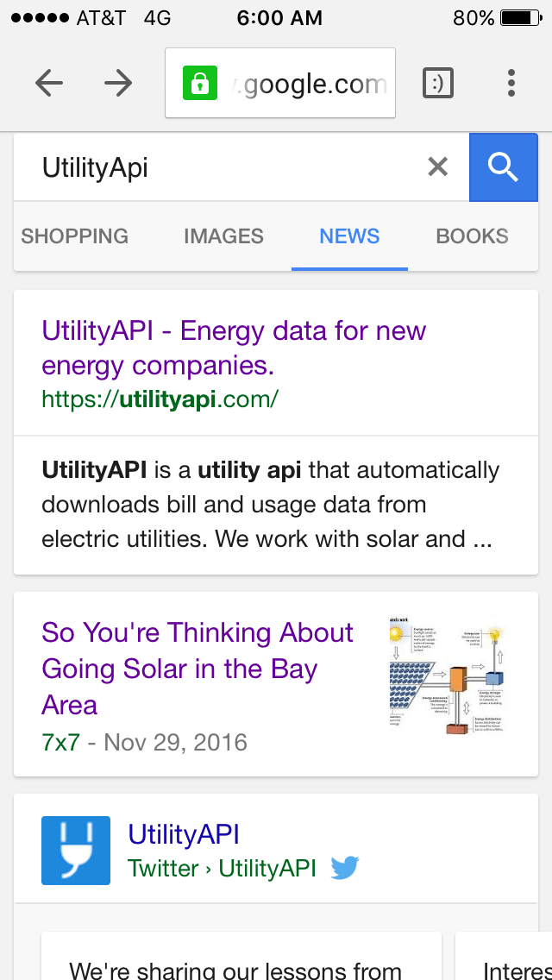The height and width of the screenshot is (980, 552).
Task: Tap the green secure lock icon
Action: (x=199, y=84)
